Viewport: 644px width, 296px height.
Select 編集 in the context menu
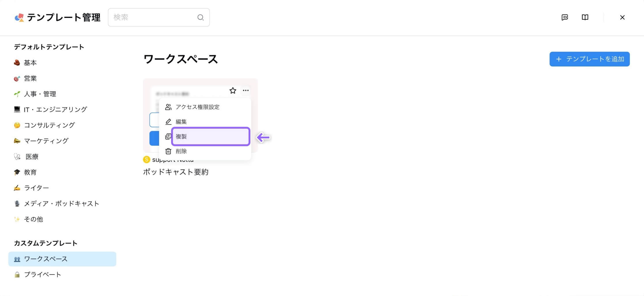(205, 122)
